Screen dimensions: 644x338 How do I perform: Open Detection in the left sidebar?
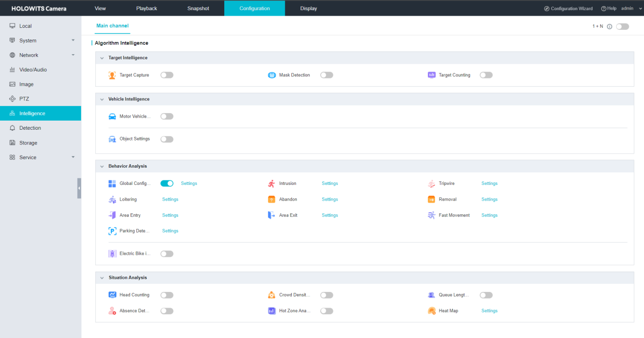(30, 128)
